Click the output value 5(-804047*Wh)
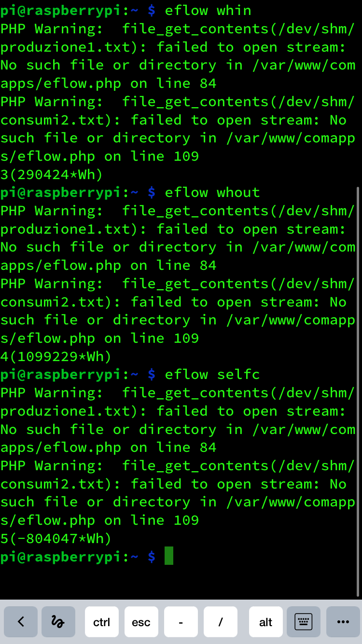 56,538
